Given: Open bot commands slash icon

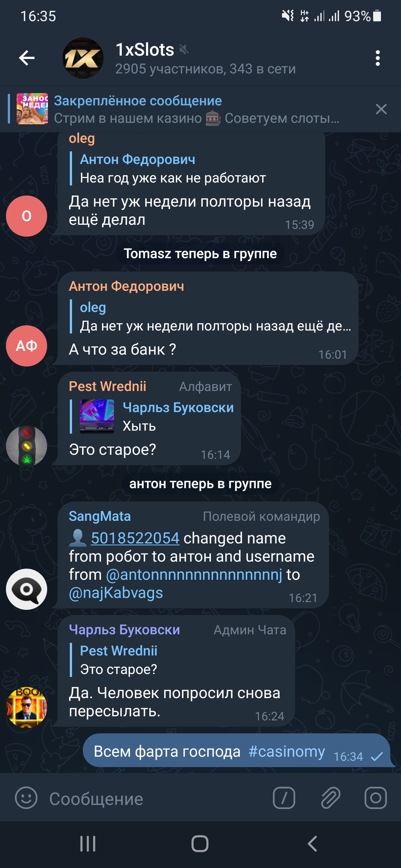Looking at the screenshot, I should coord(284,798).
